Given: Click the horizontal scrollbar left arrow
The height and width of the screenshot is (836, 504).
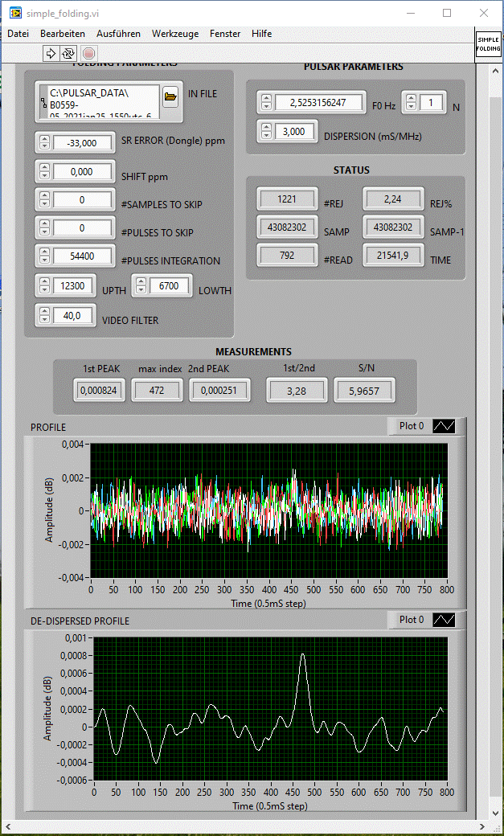Looking at the screenshot, I should pyautogui.click(x=6, y=826).
